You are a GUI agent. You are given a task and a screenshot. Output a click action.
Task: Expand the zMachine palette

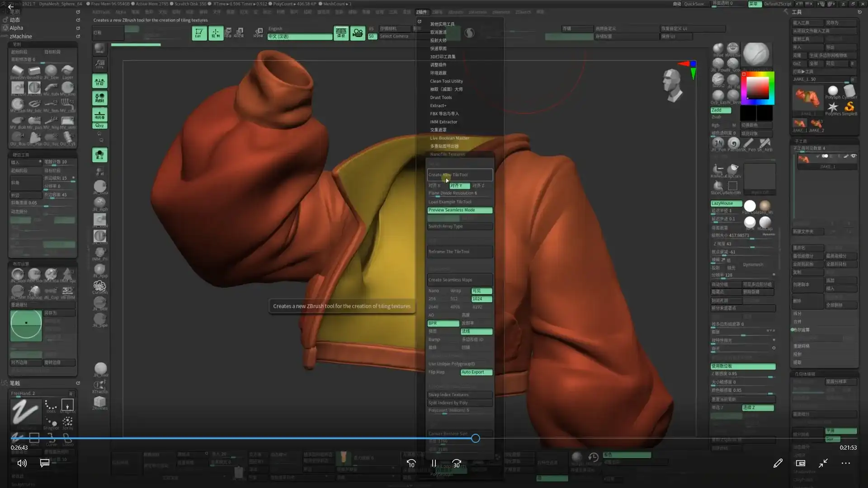[x=21, y=37]
